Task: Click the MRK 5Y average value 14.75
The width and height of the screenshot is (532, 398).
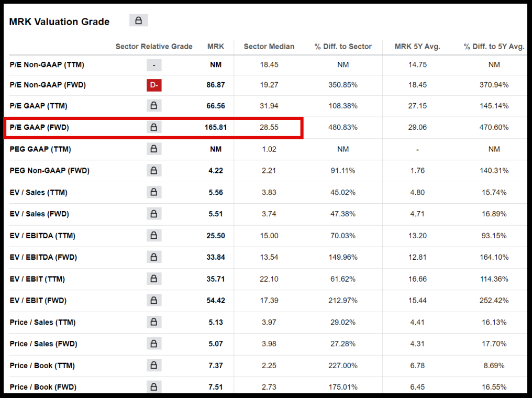Action: tap(417, 64)
